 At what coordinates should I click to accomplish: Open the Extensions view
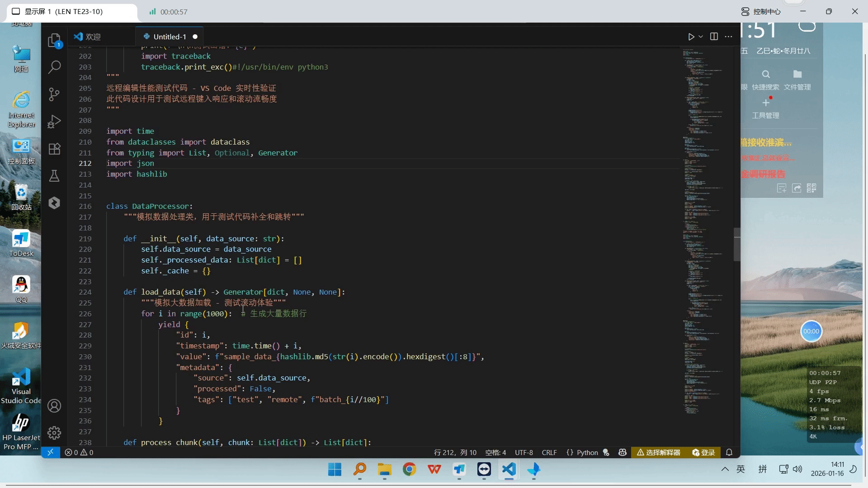coord(54,149)
